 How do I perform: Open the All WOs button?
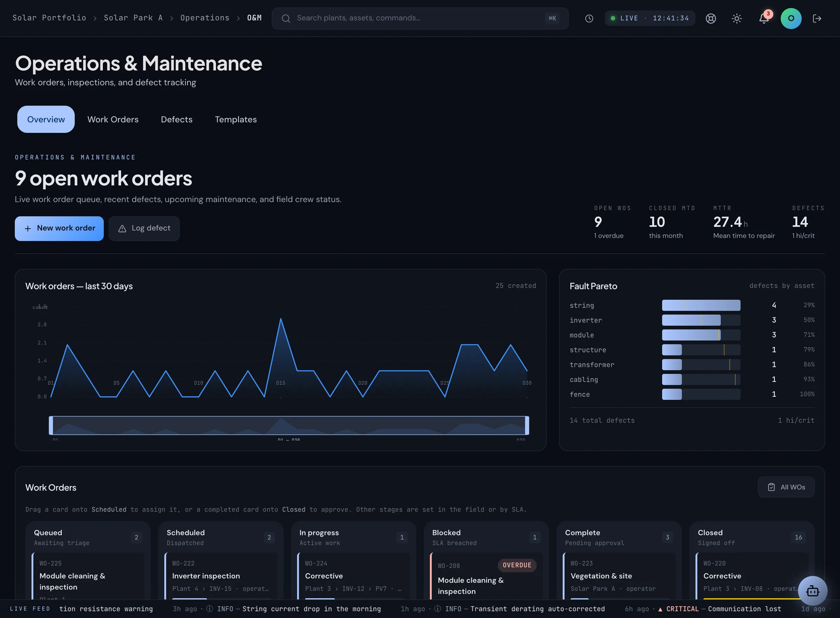point(786,487)
